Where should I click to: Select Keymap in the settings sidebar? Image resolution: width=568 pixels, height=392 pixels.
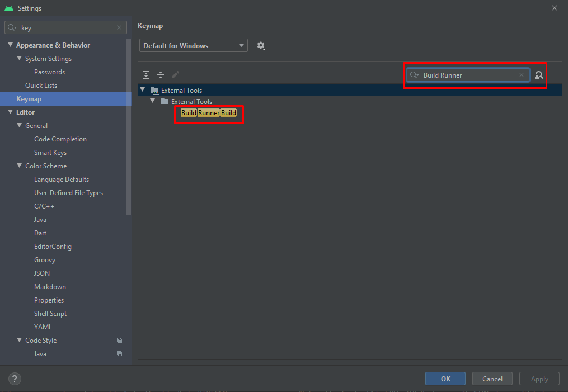click(28, 98)
